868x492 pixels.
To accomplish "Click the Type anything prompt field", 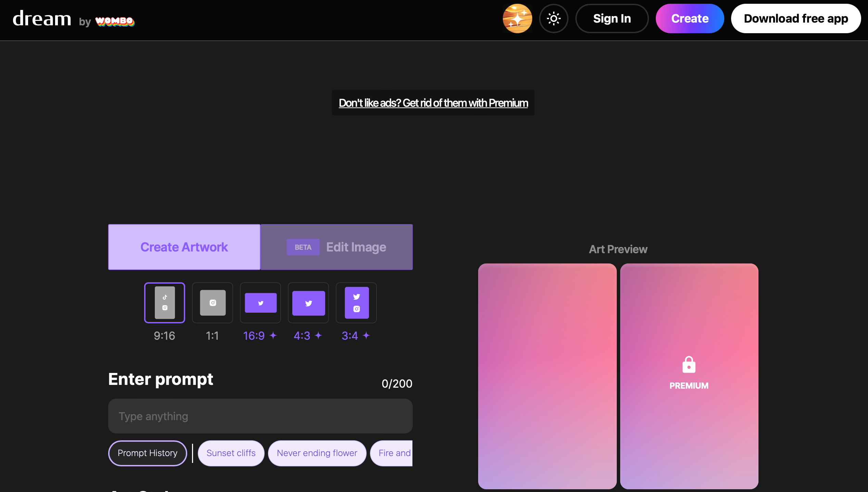I will point(260,416).
